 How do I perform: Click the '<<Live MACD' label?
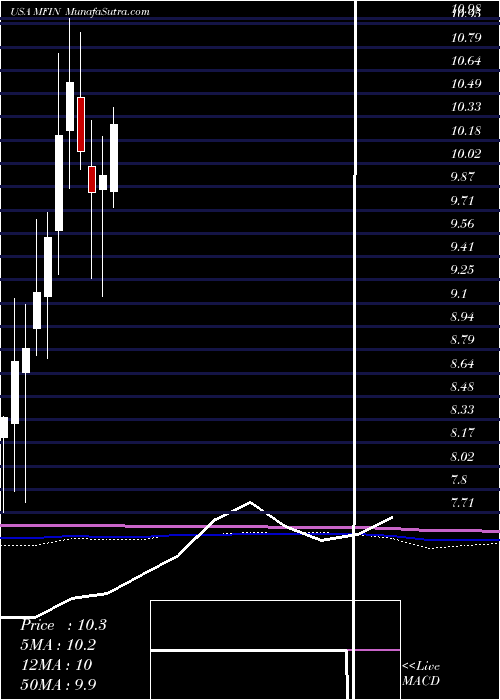click(x=421, y=673)
